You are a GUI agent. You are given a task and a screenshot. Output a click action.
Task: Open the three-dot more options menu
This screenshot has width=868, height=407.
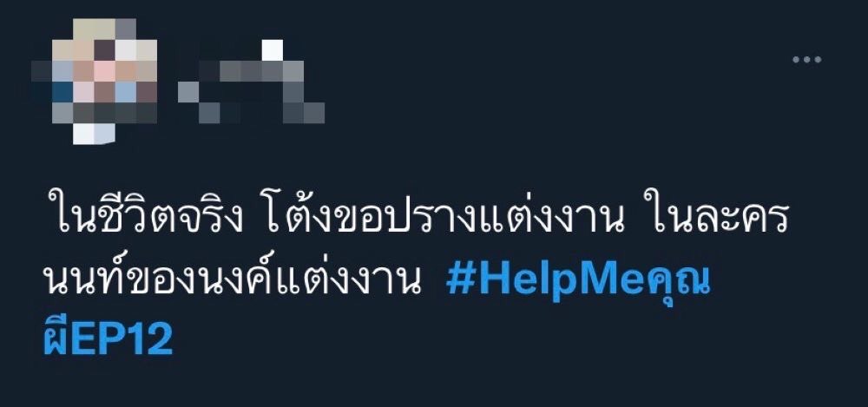pos(806,59)
